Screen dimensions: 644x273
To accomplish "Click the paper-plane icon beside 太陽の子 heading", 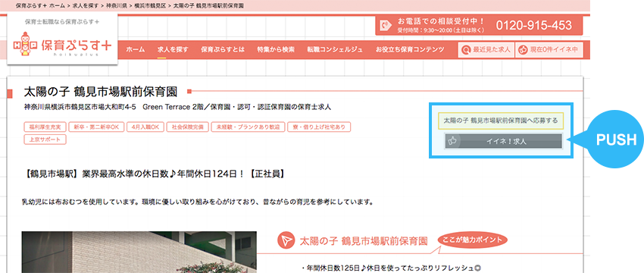I will pyautogui.click(x=286, y=240).
